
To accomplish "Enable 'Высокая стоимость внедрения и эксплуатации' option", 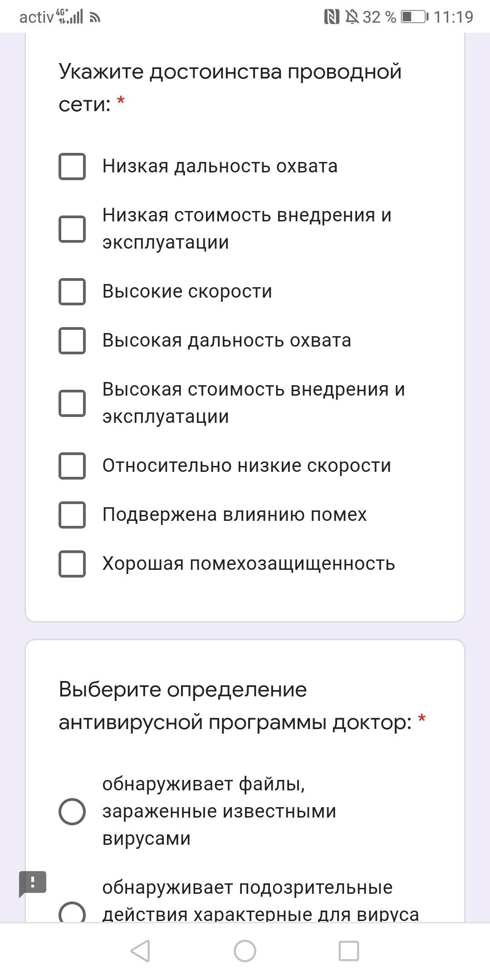I will click(72, 403).
